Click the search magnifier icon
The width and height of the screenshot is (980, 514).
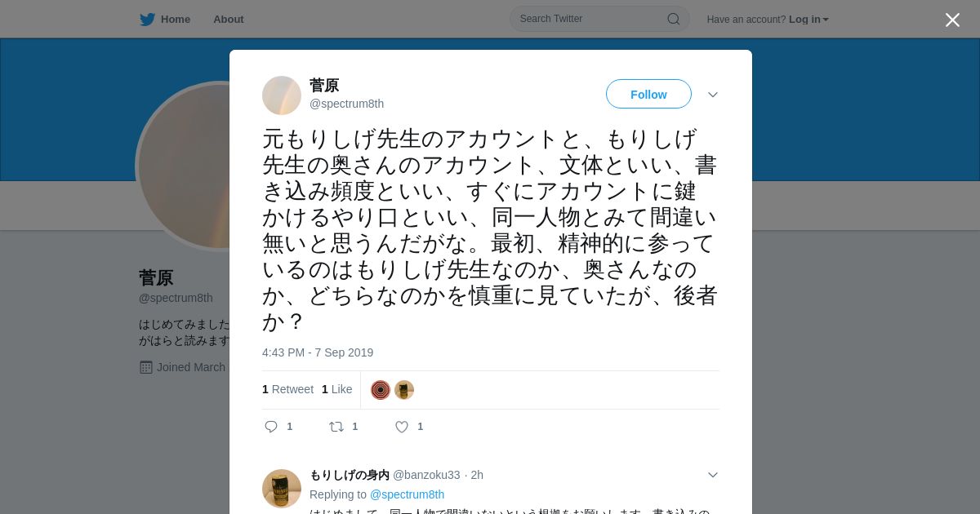(674, 19)
